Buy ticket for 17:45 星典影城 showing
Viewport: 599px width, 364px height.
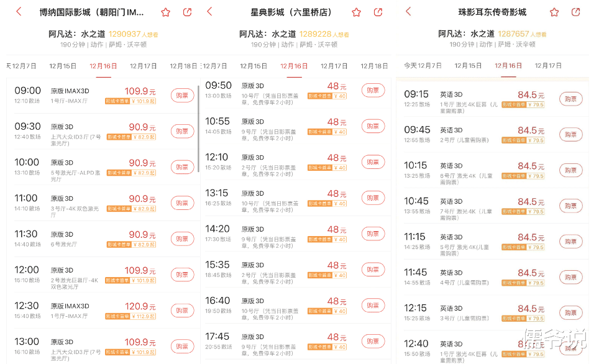tap(373, 341)
